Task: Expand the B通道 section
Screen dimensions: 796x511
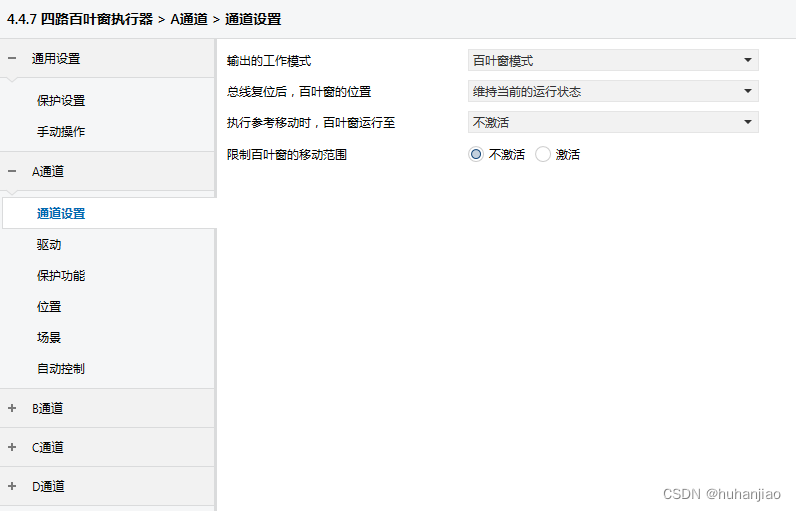Action: pos(12,408)
